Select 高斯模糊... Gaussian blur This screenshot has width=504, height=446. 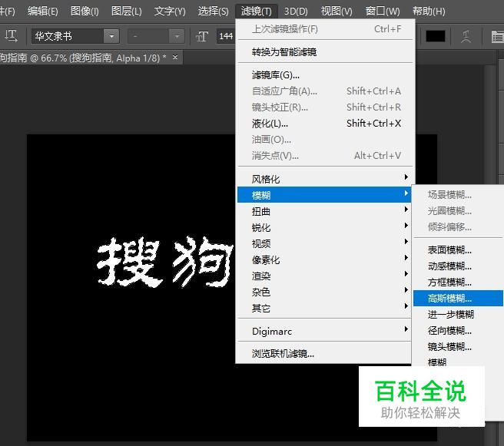point(458,299)
